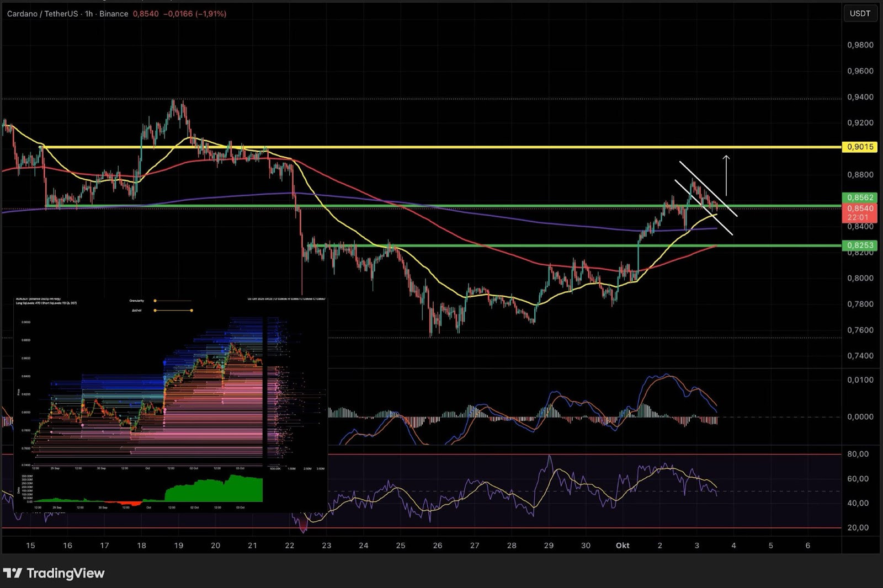Image resolution: width=883 pixels, height=588 pixels.
Task: Click the red 0,8540 current price label
Action: tap(859, 209)
